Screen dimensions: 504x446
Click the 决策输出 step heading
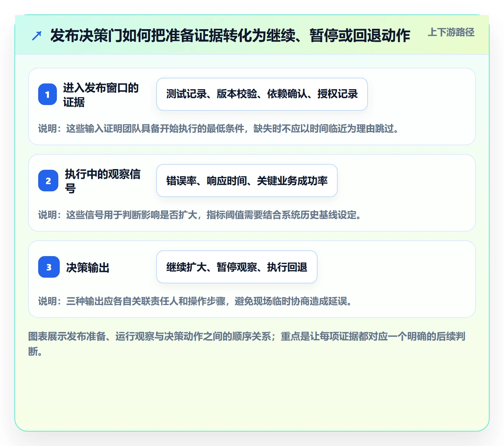[x=88, y=268]
